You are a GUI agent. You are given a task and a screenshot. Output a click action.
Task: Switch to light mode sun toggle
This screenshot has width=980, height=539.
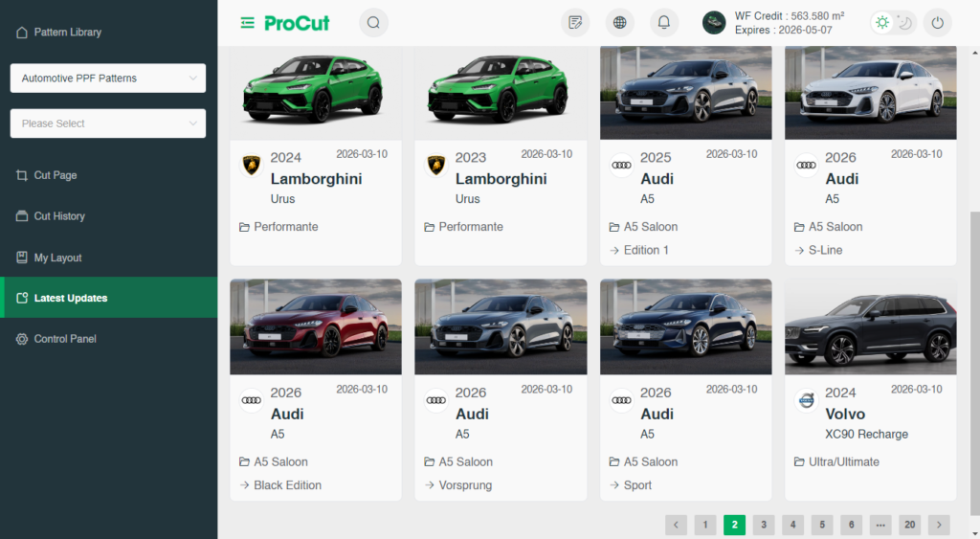(x=881, y=23)
